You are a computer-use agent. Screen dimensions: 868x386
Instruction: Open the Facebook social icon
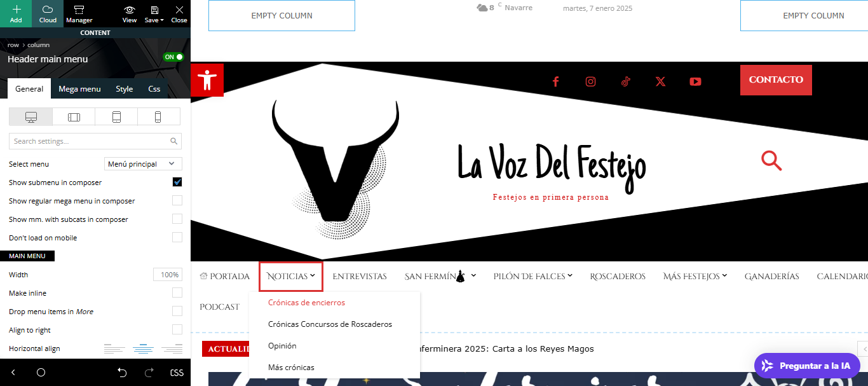555,81
